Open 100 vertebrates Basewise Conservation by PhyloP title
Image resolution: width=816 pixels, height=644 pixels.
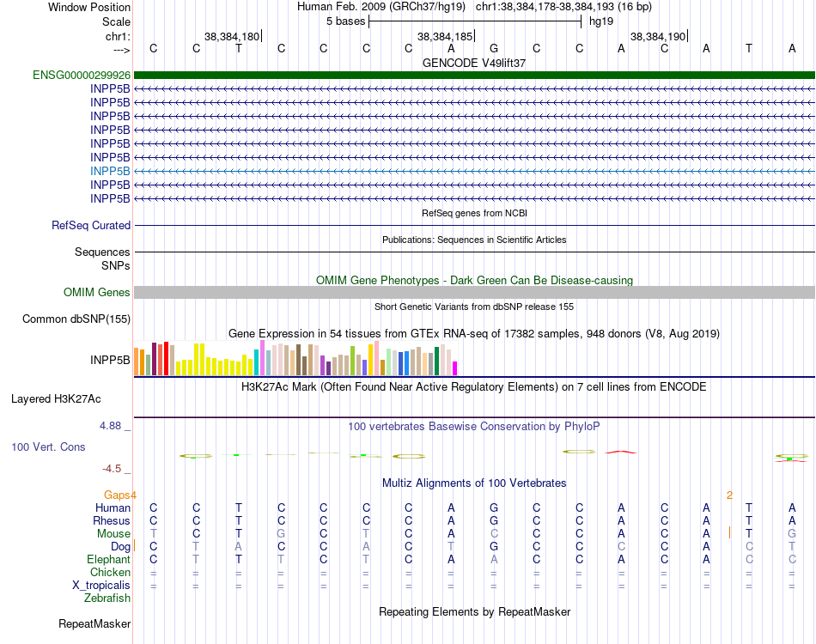coord(474,427)
